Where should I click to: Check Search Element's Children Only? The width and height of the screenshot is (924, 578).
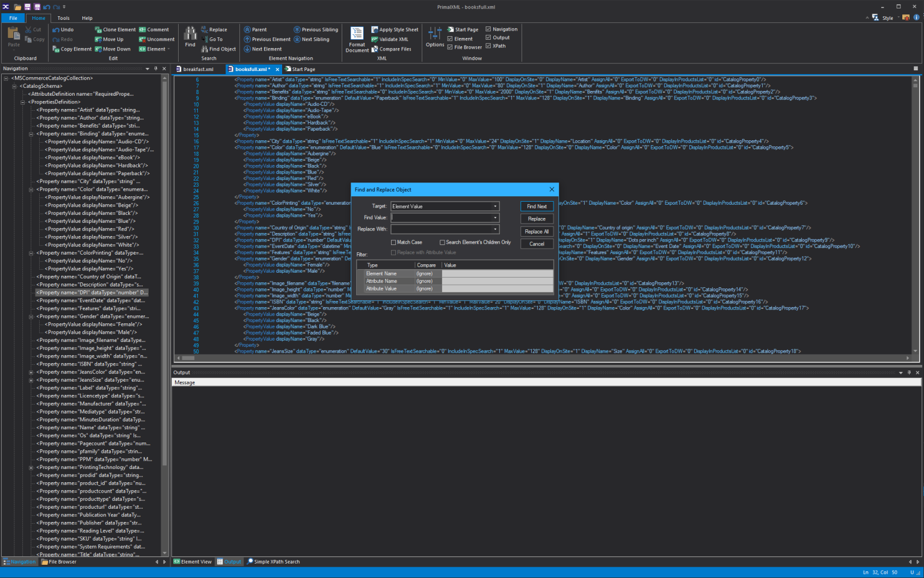pyautogui.click(x=443, y=242)
